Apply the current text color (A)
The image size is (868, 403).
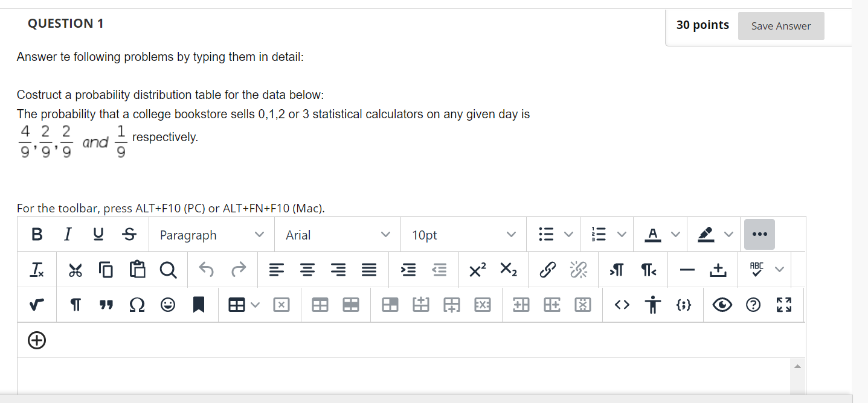click(x=653, y=235)
